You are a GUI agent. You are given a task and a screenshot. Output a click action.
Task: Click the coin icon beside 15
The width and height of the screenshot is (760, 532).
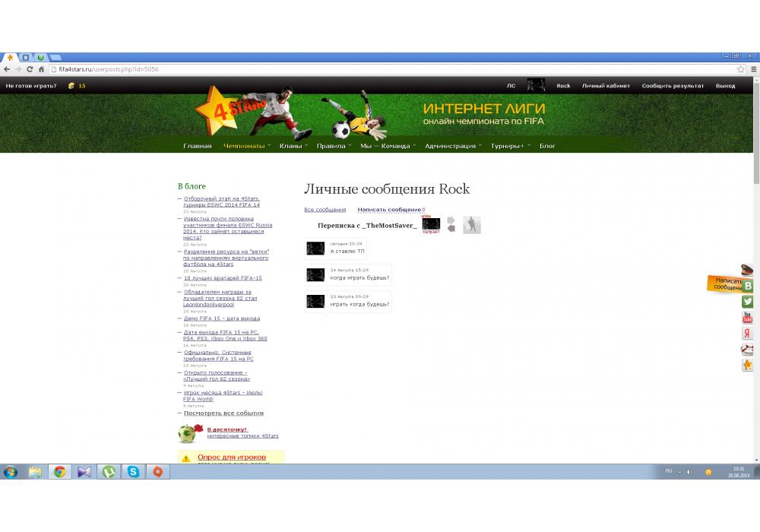(71, 86)
